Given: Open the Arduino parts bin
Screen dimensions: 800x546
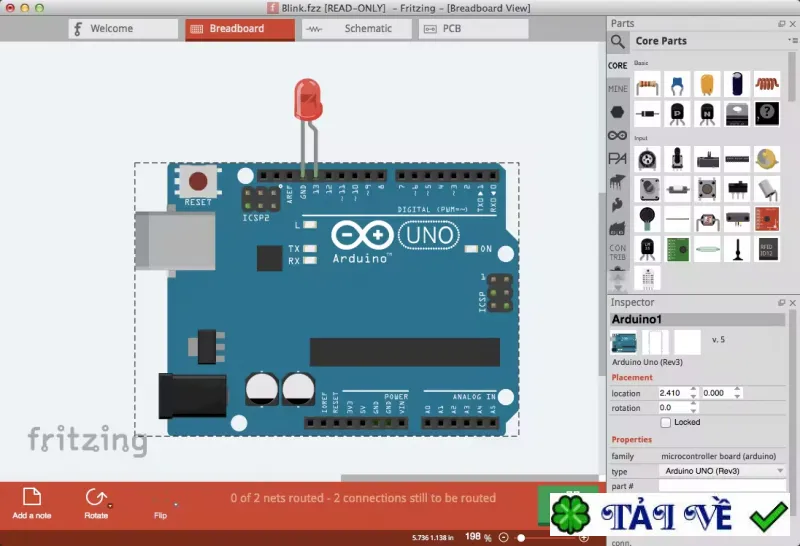Looking at the screenshot, I should 617,135.
